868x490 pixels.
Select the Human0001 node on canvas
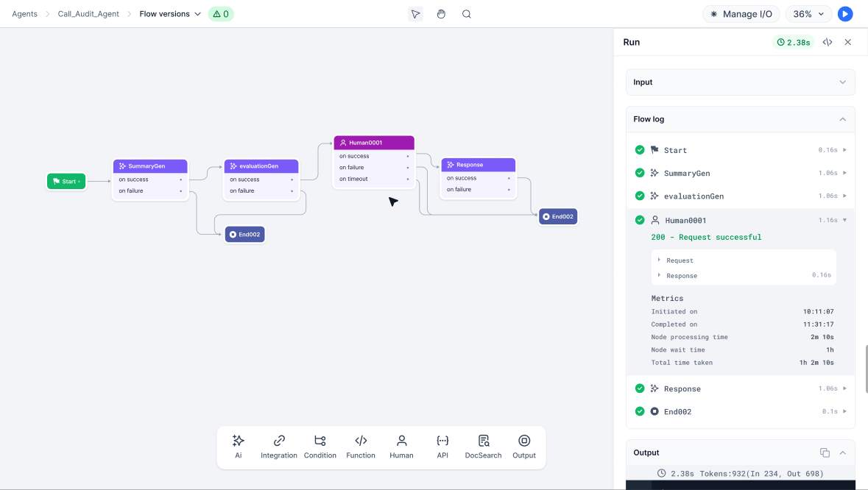point(374,143)
